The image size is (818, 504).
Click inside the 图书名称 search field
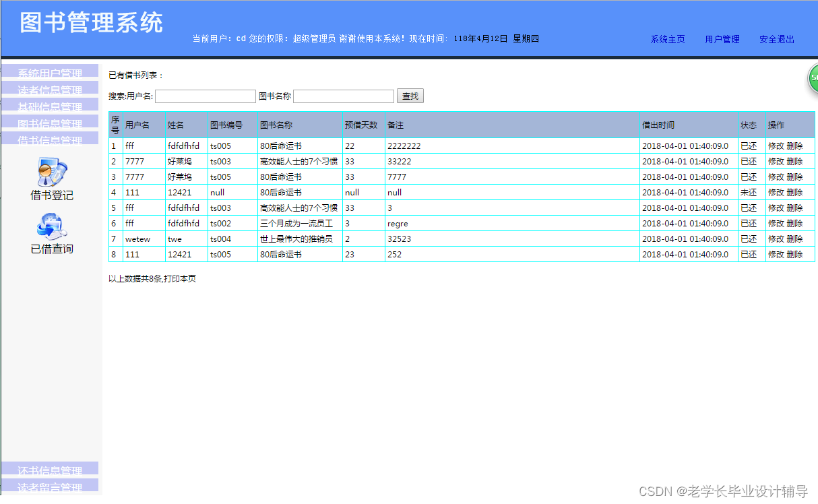pos(344,96)
